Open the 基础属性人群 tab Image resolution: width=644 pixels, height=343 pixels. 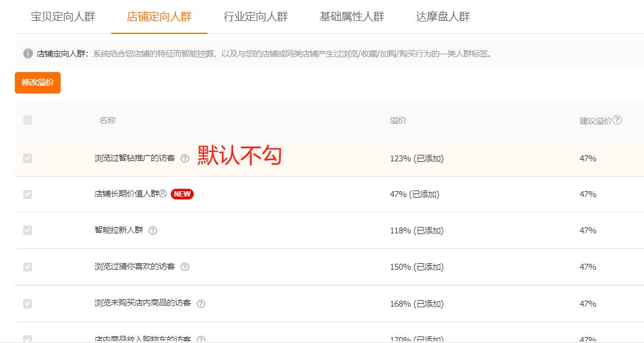(x=351, y=17)
